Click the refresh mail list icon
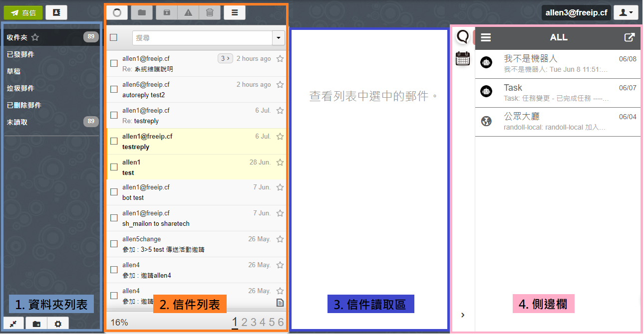Screen dimensions: 644x335 pos(117,12)
